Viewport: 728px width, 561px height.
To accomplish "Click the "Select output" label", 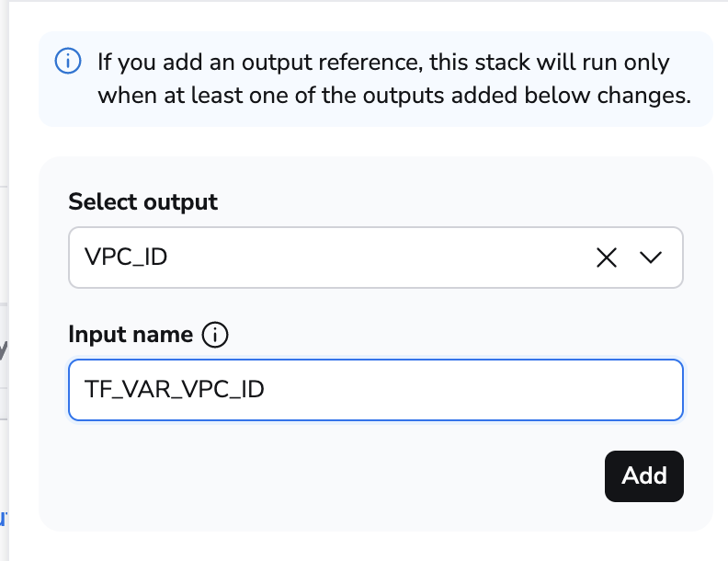I will [x=142, y=201].
